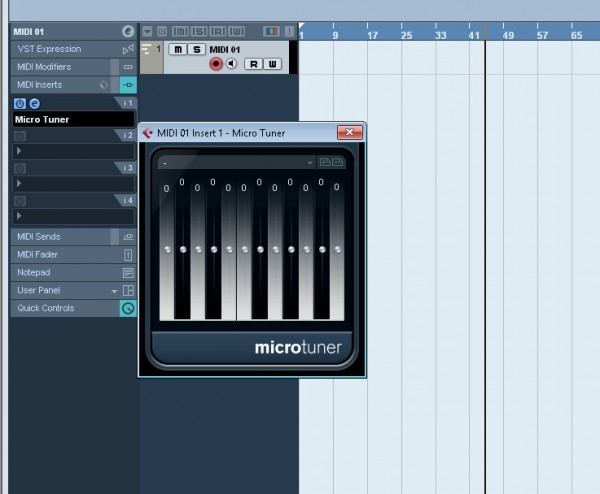Click the global Write button in track list header
This screenshot has width=600, height=494.
coord(236,31)
